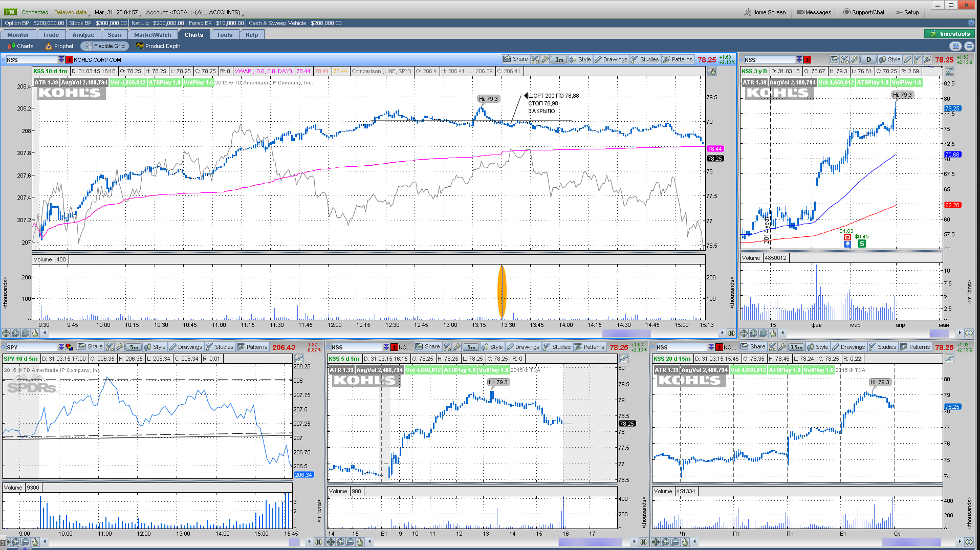980x550 pixels.
Task: Open Patterns menu on main KSS chart
Action: click(678, 59)
